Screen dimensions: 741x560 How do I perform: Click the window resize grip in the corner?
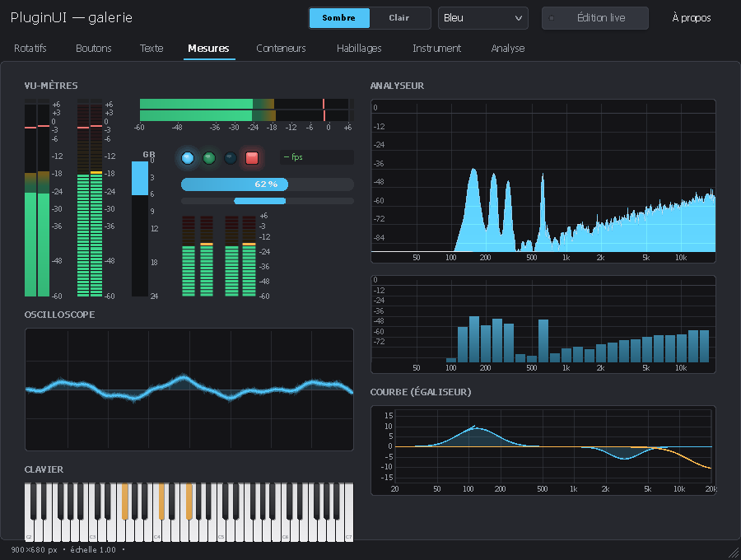tap(734, 553)
